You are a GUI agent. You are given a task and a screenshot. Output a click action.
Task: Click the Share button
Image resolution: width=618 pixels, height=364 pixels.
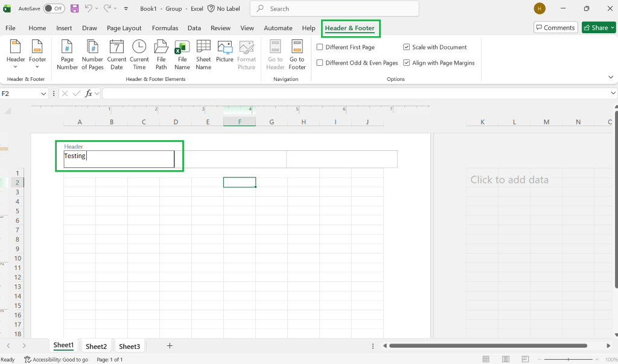point(596,28)
